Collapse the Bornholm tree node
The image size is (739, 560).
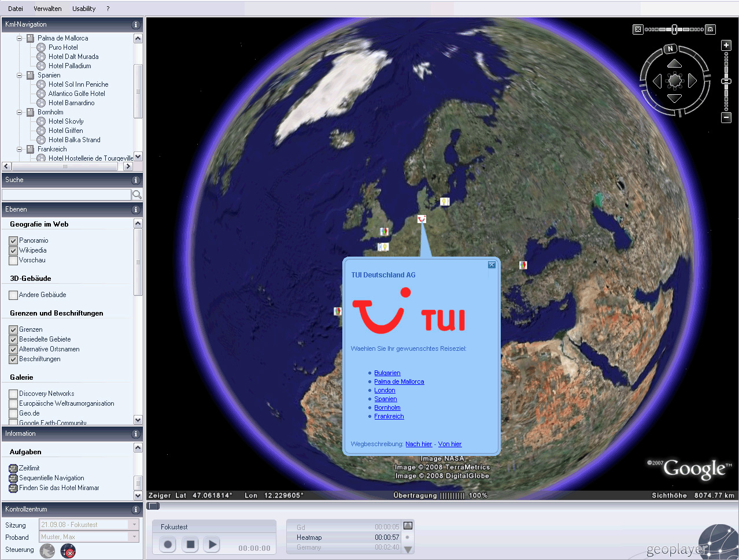(x=19, y=112)
